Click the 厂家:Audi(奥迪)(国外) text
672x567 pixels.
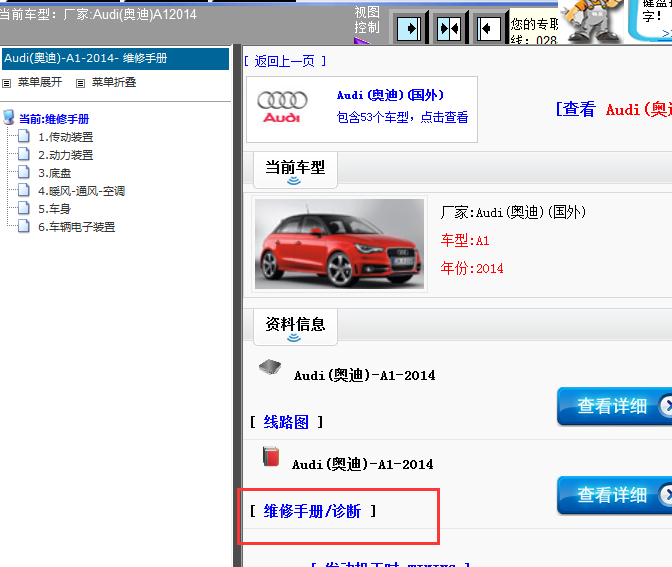pyautogui.click(x=513, y=212)
